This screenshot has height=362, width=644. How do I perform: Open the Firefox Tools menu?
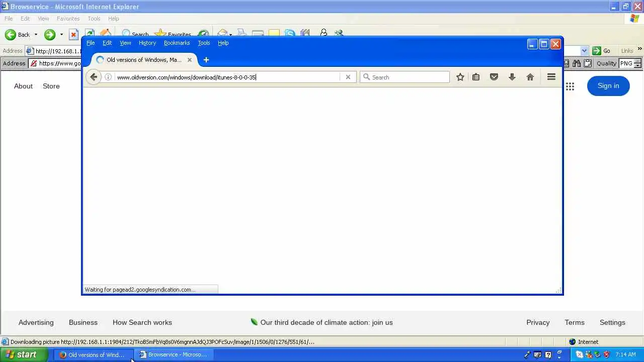tap(204, 43)
